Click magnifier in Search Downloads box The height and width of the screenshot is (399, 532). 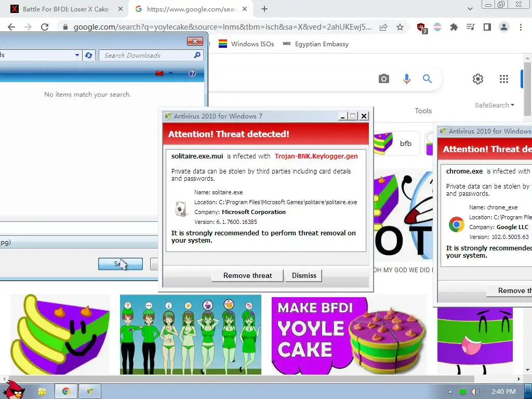coord(197,55)
